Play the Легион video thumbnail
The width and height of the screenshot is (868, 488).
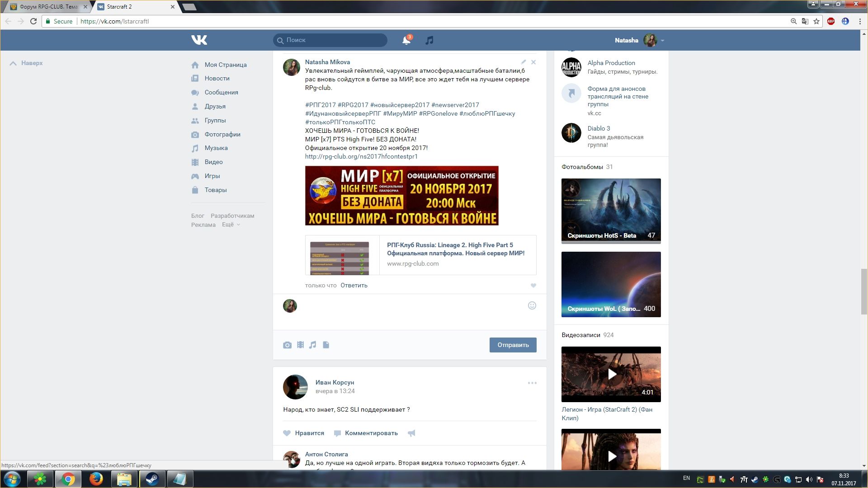click(x=611, y=374)
